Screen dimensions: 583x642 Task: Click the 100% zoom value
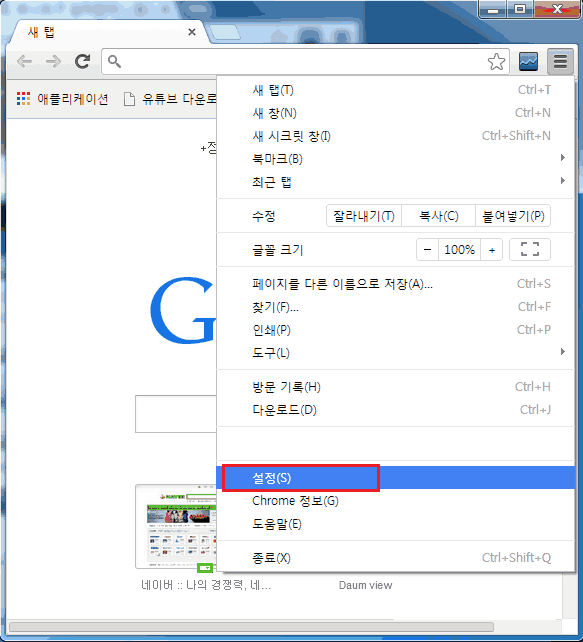[x=459, y=249]
